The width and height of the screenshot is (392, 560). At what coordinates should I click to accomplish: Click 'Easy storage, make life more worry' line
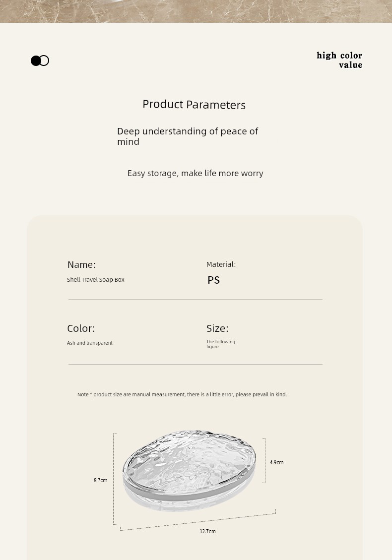click(x=196, y=173)
